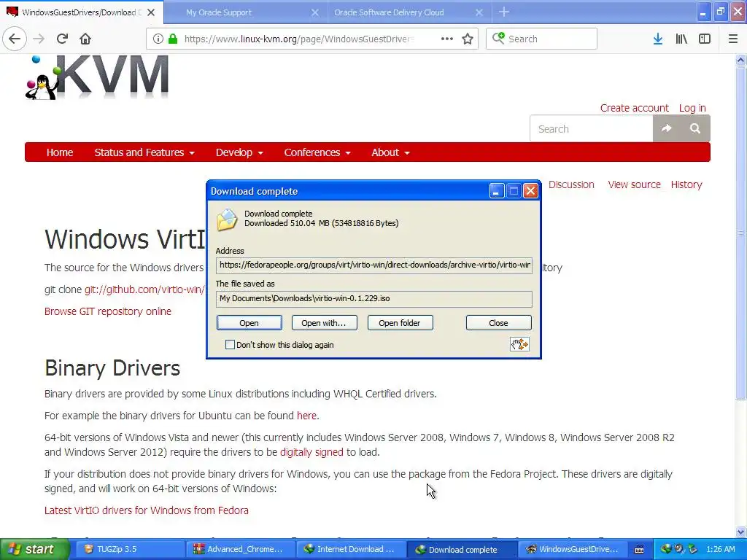Click the download Address field
Viewport: 747px width, 560px height.
[x=374, y=265]
